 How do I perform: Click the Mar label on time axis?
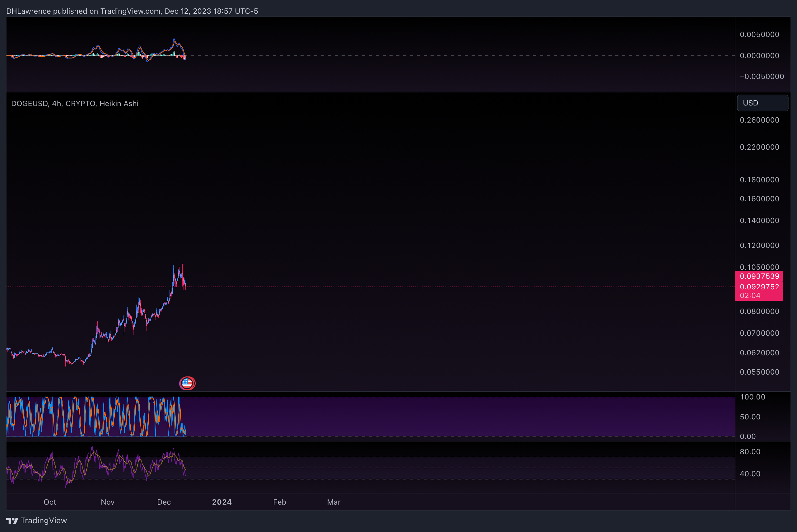[334, 502]
